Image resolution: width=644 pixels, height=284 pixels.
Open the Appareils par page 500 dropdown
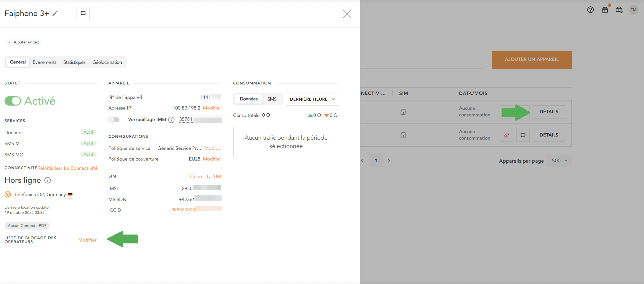pos(559,161)
